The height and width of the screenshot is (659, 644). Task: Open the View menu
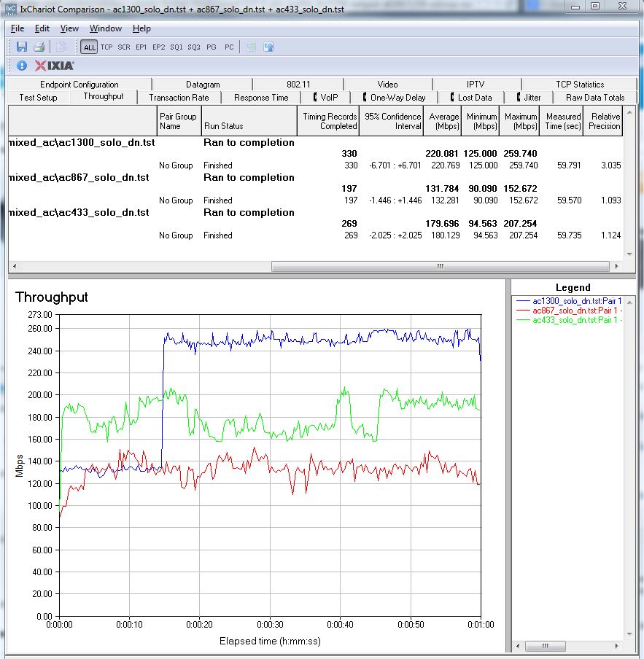coord(69,28)
